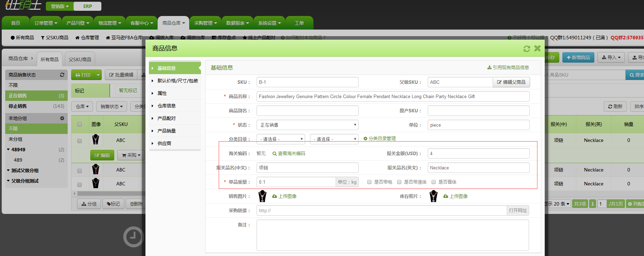Image resolution: width=644 pixels, height=256 pixels.
Task: Open the 仓库信息 section
Action: (x=175, y=106)
